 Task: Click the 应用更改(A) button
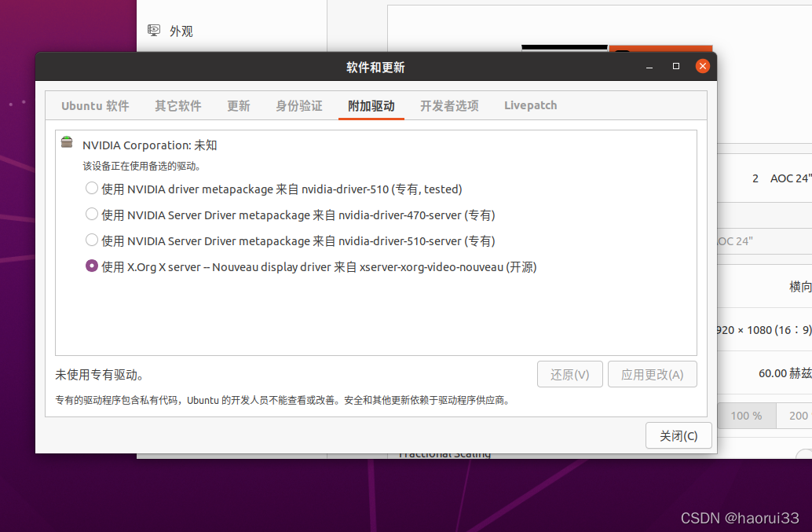652,374
